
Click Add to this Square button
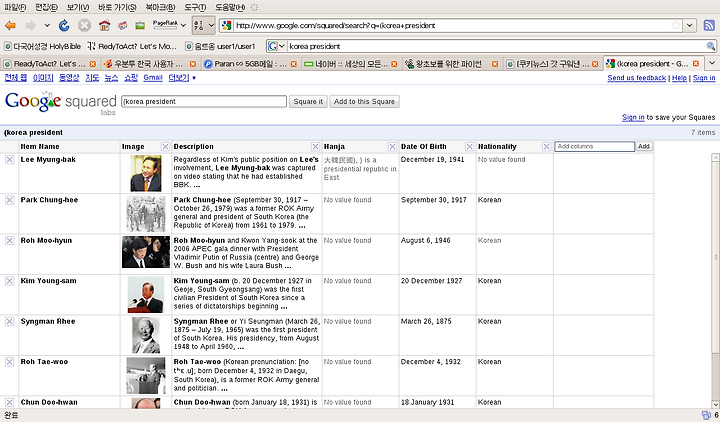click(364, 101)
